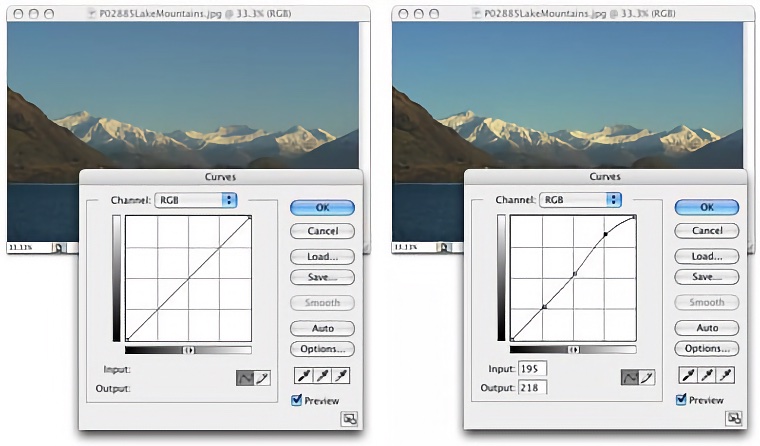This screenshot has height=446, width=760.
Task: Click Cancel in the left Curves dialog
Action: (322, 231)
